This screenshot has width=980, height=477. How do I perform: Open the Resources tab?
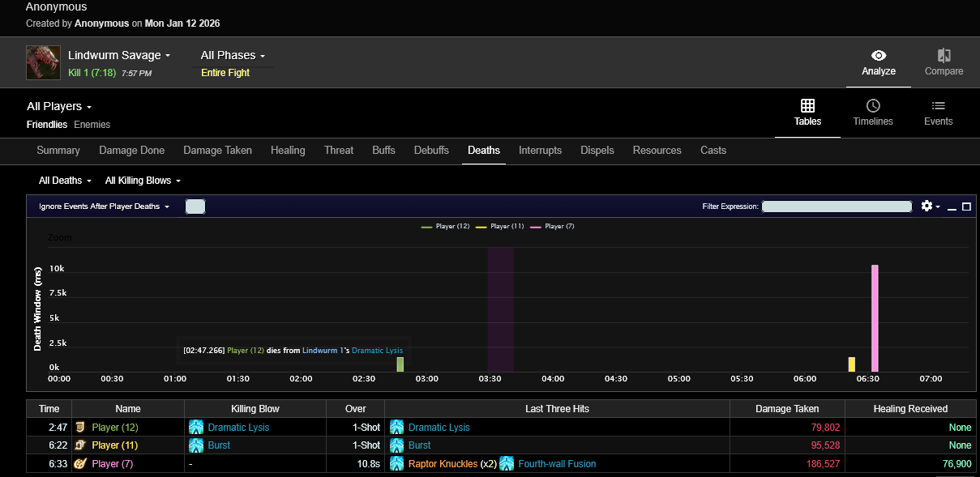(x=657, y=150)
